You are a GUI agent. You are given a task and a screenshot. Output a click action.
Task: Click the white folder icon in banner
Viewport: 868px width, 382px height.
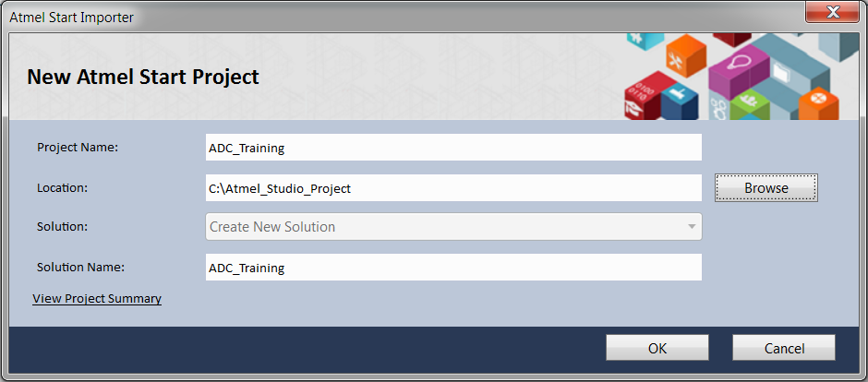[781, 73]
